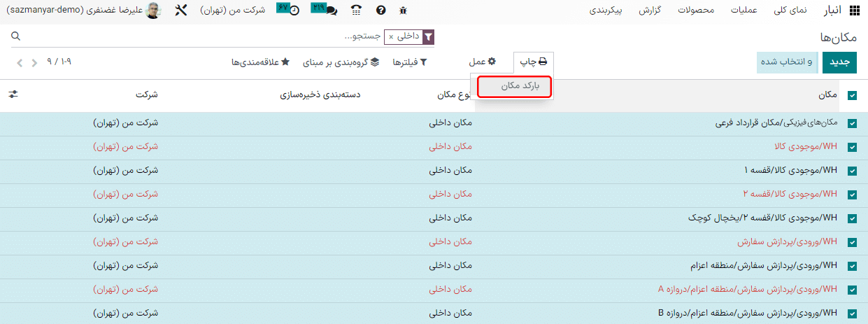Click the جدید new button
This screenshot has width=868, height=324.
coord(839,62)
